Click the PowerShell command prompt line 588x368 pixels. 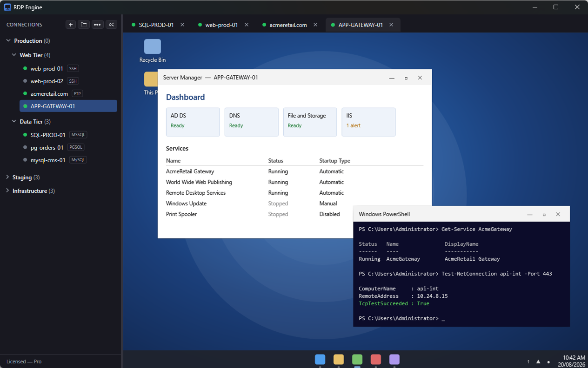pos(402,318)
